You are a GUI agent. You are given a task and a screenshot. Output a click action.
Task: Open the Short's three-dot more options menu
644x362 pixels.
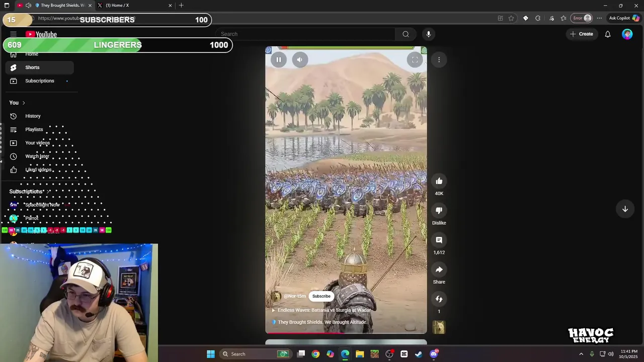pos(439,60)
